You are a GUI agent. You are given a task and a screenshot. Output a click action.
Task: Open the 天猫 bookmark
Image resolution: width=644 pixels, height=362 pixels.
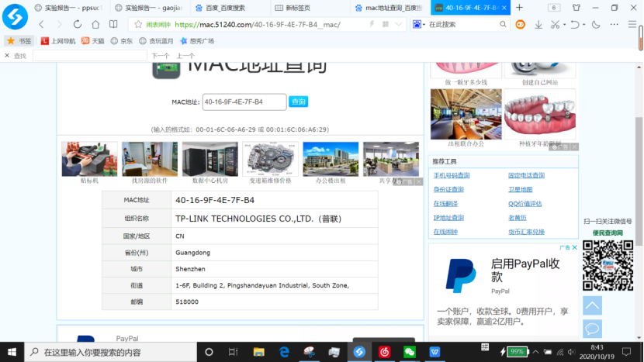(x=93, y=40)
